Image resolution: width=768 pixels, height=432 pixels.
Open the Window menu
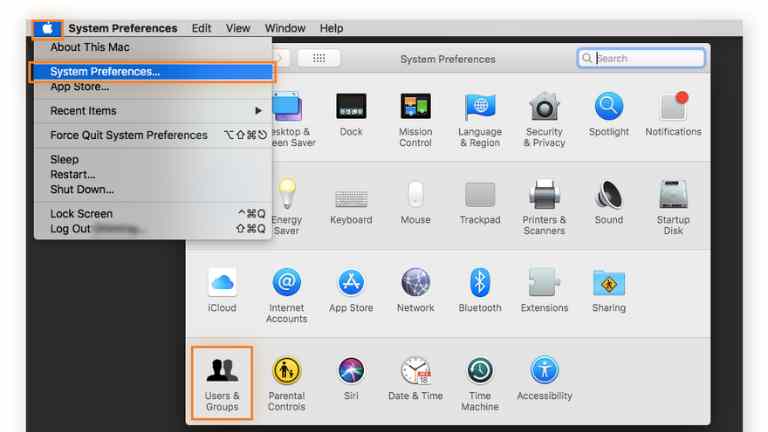tap(285, 28)
